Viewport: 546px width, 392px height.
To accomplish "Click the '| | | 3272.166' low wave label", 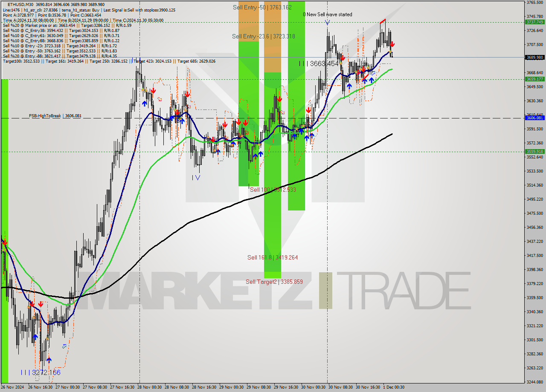I will coord(41,372).
